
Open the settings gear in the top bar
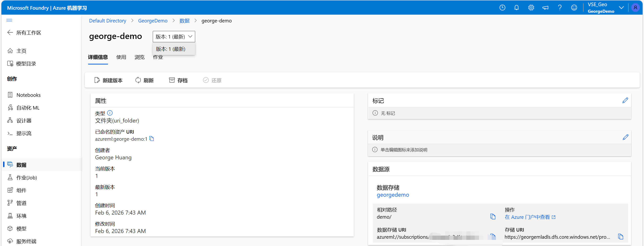tap(531, 8)
